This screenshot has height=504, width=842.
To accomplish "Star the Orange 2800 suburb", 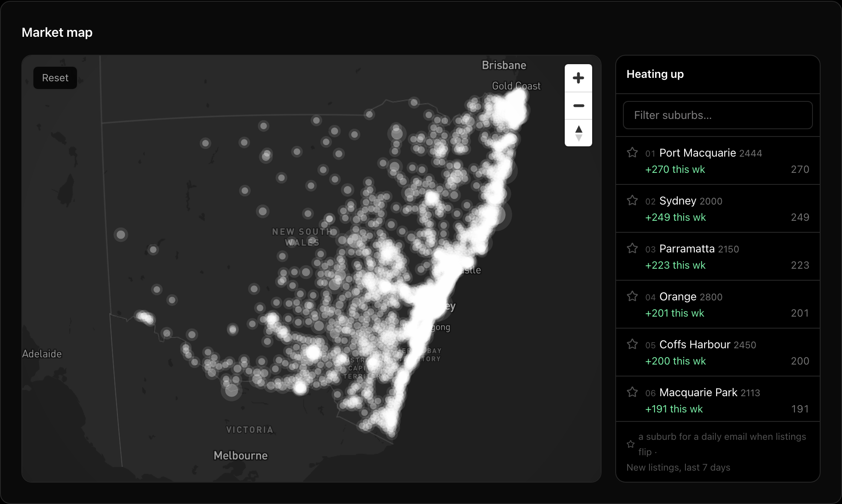I will coord(632,296).
